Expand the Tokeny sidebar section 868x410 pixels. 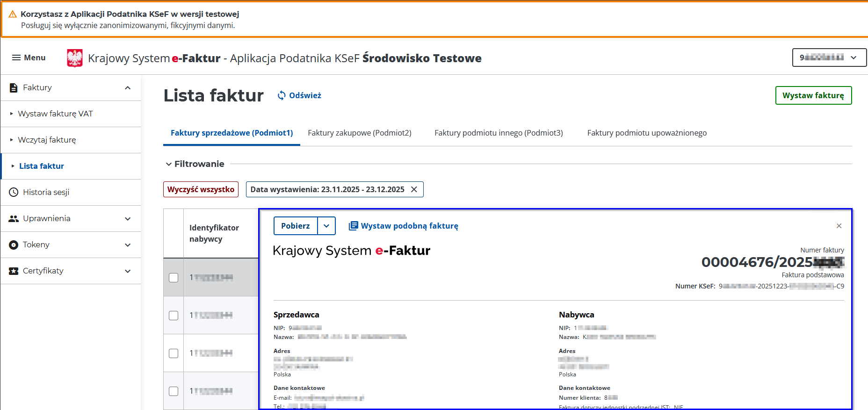[128, 245]
